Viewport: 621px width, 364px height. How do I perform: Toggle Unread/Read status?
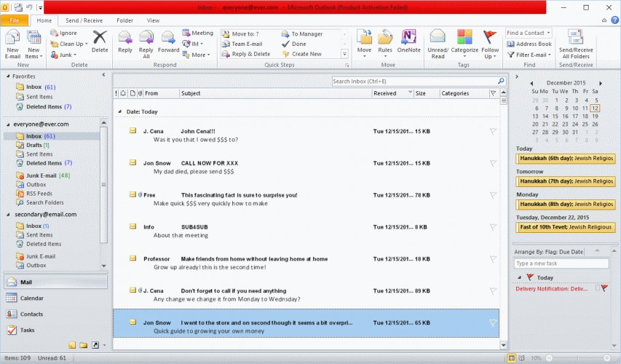pos(438,44)
